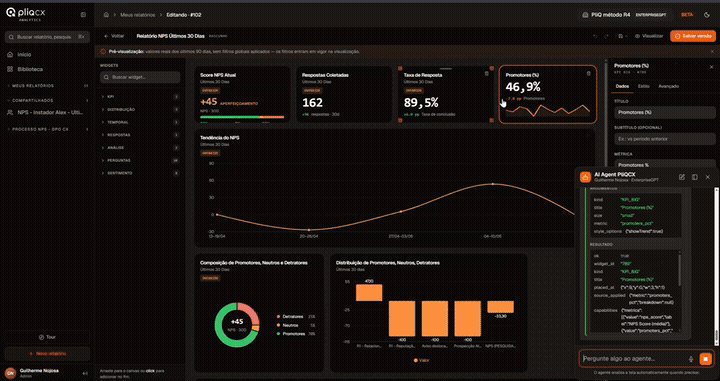Close the AI Agent PIIQCX chat
The image size is (720, 381).
708,177
